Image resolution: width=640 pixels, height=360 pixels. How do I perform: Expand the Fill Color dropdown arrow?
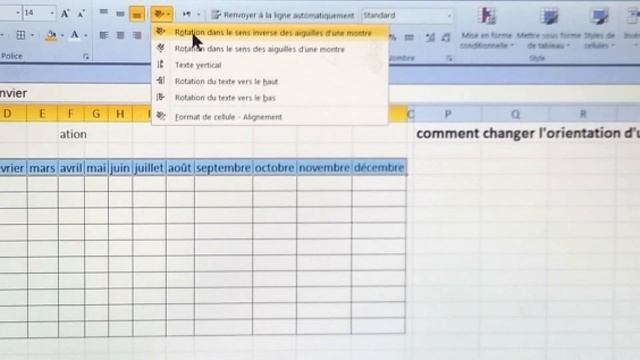click(62, 36)
